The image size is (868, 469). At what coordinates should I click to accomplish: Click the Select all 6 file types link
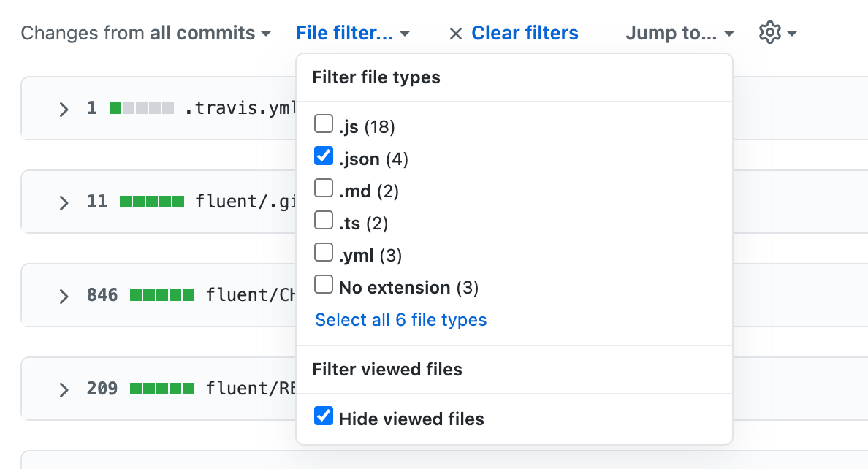(400, 319)
